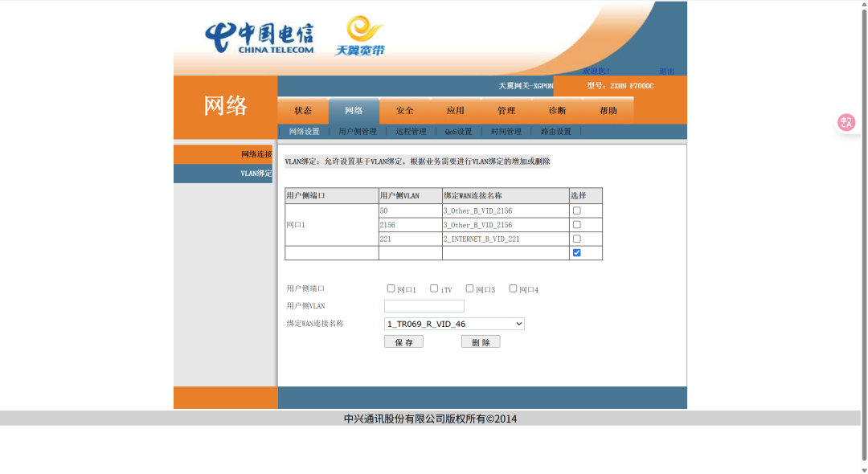
Task: Click the 天翼网关-XGPON label
Action: pyautogui.click(x=526, y=86)
